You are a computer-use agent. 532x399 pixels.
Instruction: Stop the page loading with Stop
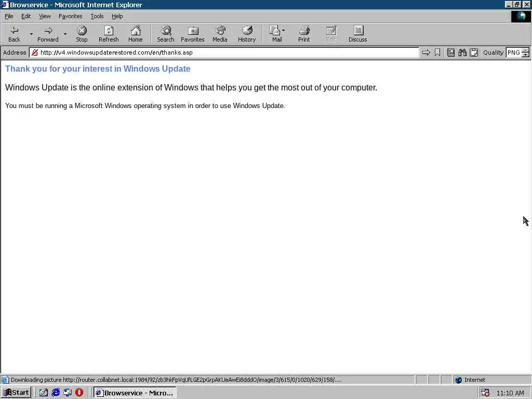pos(82,34)
